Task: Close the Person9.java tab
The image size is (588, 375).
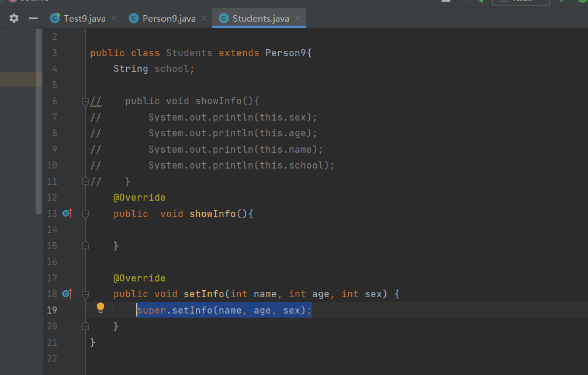Action: click(204, 18)
